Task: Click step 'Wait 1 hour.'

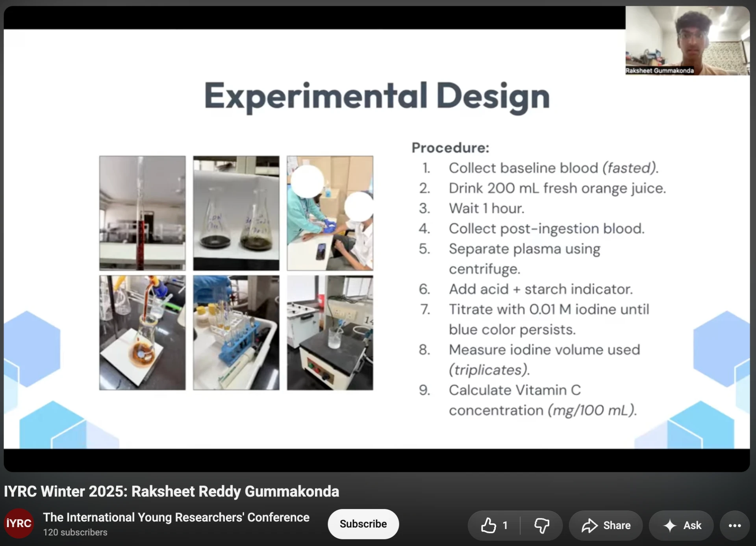Action: coord(487,208)
